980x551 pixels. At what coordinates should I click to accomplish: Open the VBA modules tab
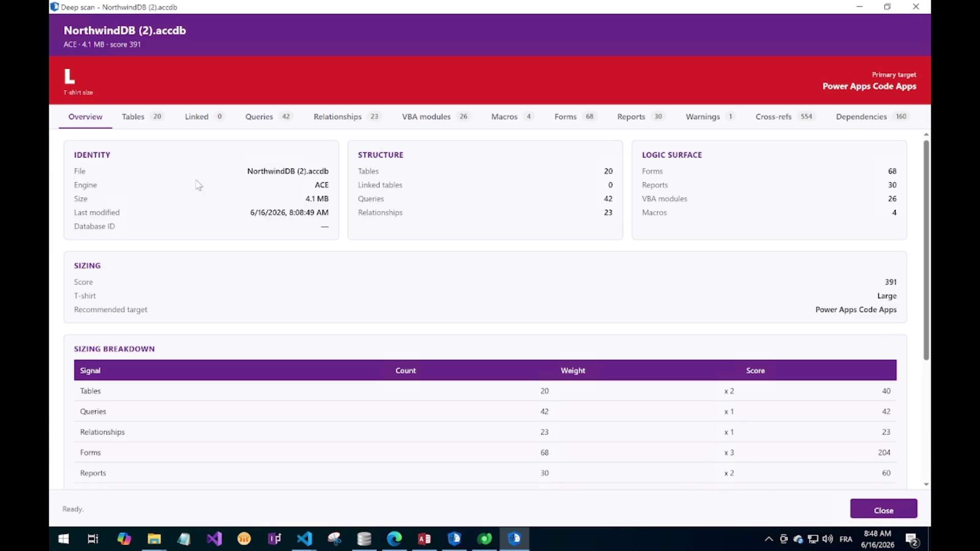click(435, 117)
